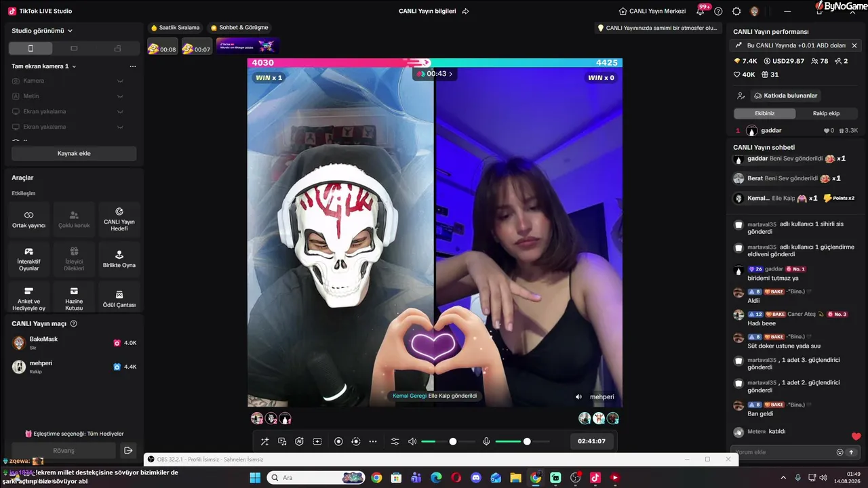
Task: Open the help question mark icon
Action: (x=718, y=11)
